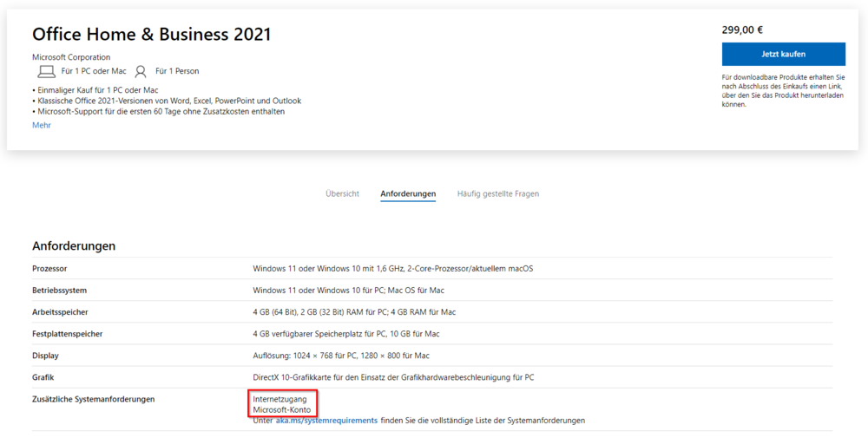Click the 'Internetzugang' requirement text
Viewport: 868px width, 438px height.
click(279, 399)
